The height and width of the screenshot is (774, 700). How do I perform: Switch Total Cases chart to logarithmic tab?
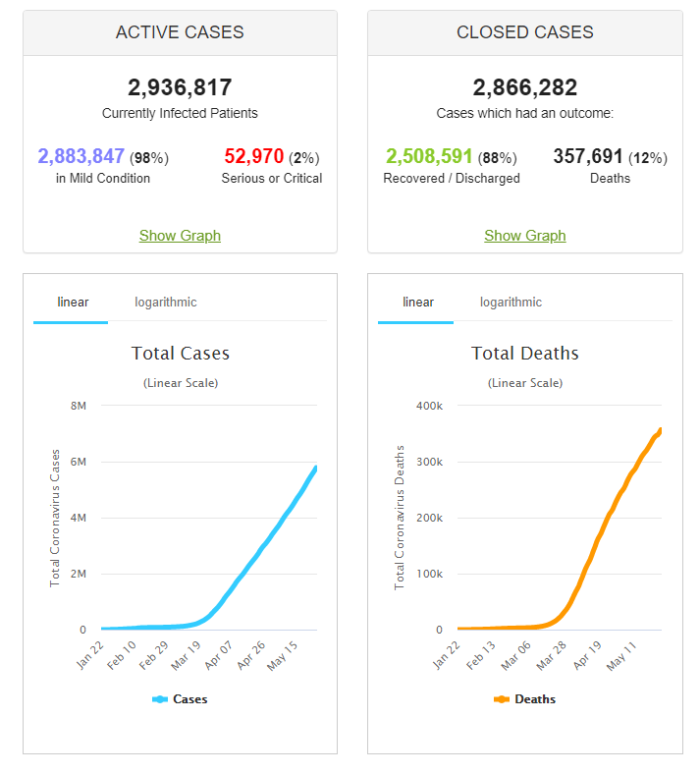point(166,303)
